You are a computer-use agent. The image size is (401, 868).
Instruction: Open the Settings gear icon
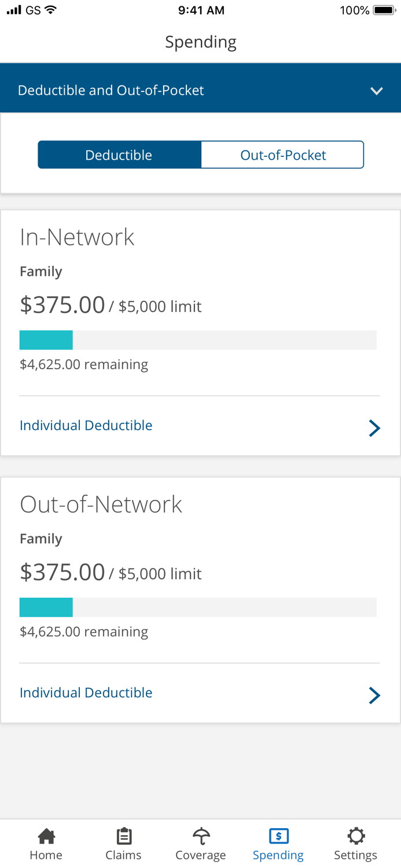pyautogui.click(x=356, y=836)
